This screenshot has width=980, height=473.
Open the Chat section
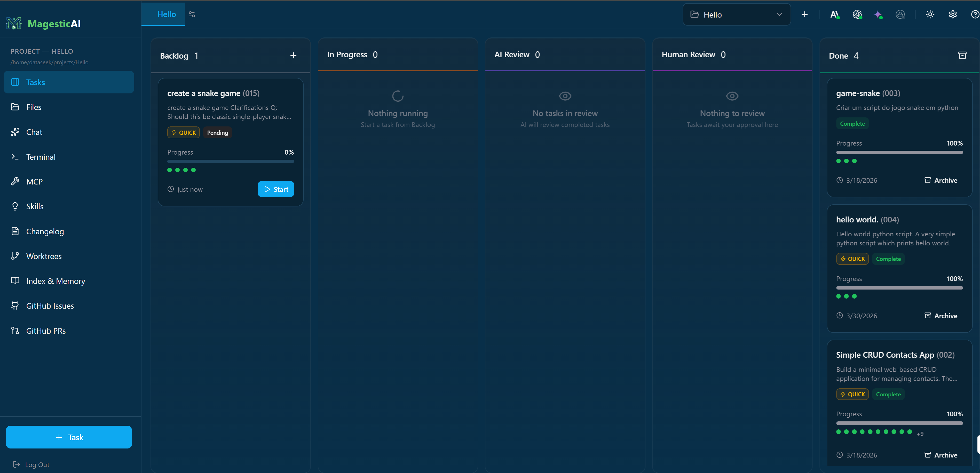69,132
